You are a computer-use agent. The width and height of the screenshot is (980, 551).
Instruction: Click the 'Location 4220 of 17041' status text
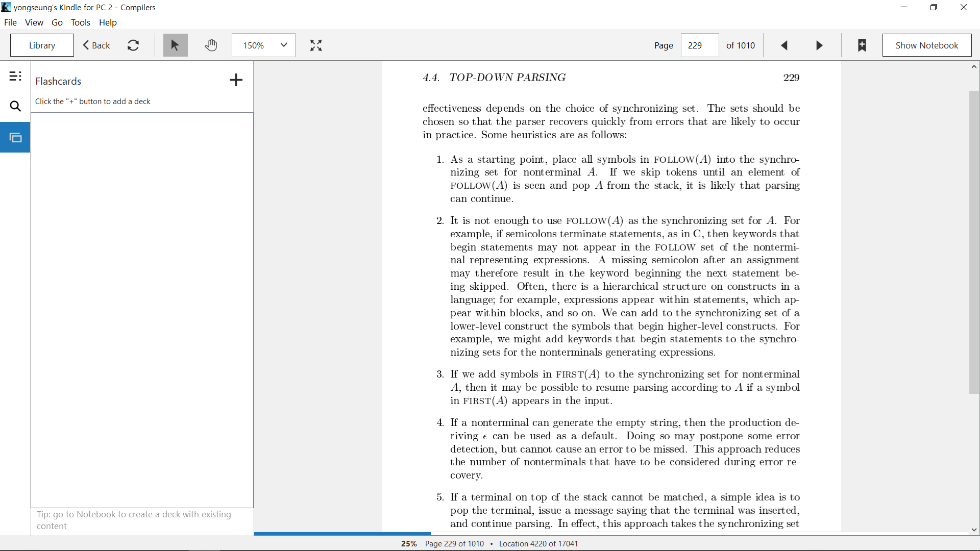click(x=538, y=544)
